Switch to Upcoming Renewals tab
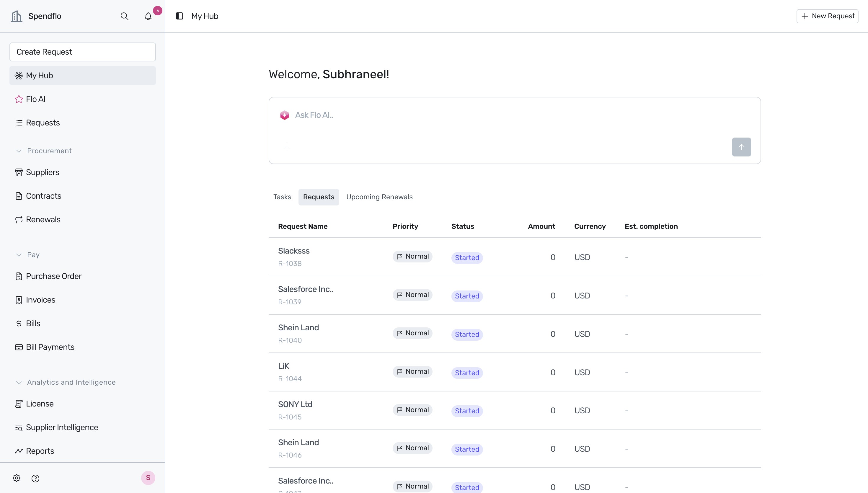 (379, 197)
